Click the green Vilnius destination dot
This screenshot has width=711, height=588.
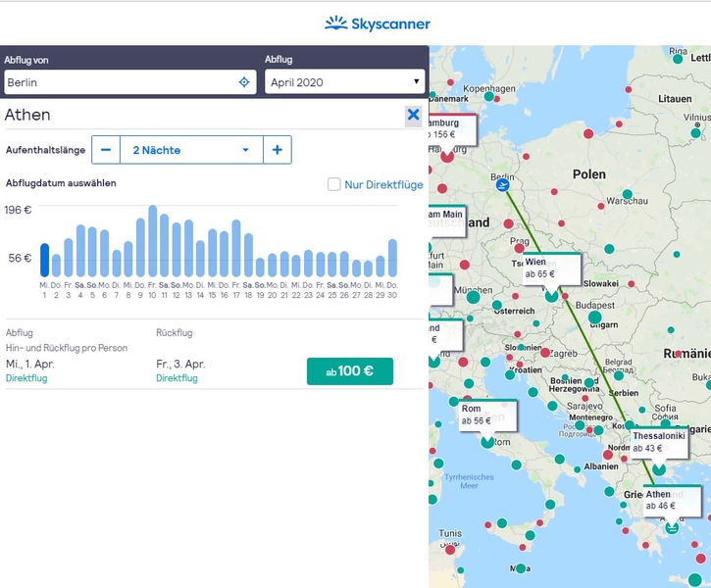point(695,133)
